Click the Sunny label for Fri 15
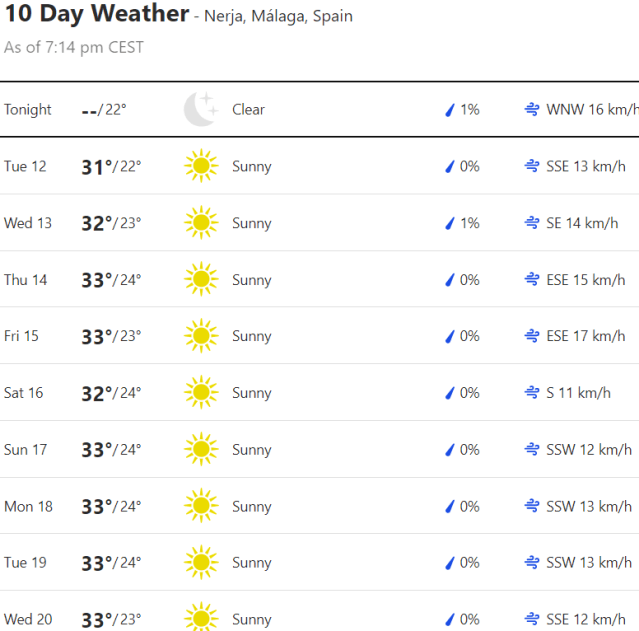 [251, 336]
